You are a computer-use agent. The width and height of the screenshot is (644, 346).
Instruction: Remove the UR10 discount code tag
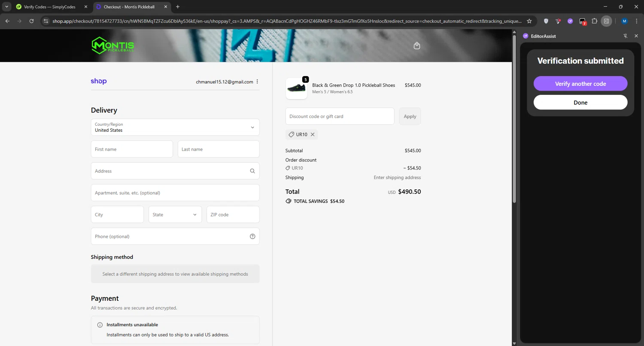[313, 134]
